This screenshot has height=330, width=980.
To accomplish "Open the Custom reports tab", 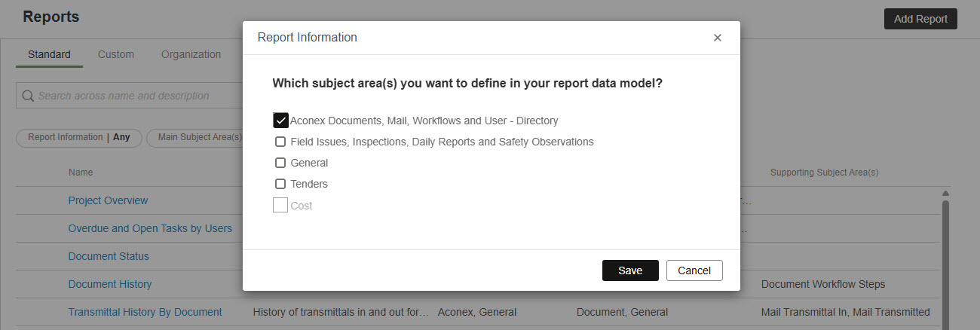I will click(x=116, y=54).
